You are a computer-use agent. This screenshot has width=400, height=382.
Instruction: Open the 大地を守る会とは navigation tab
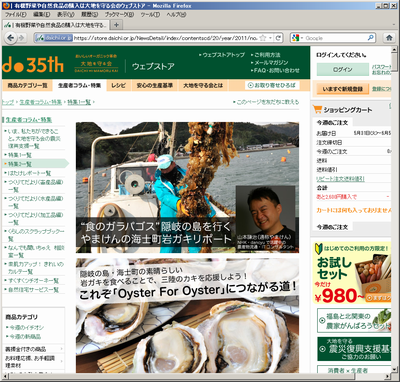203,86
